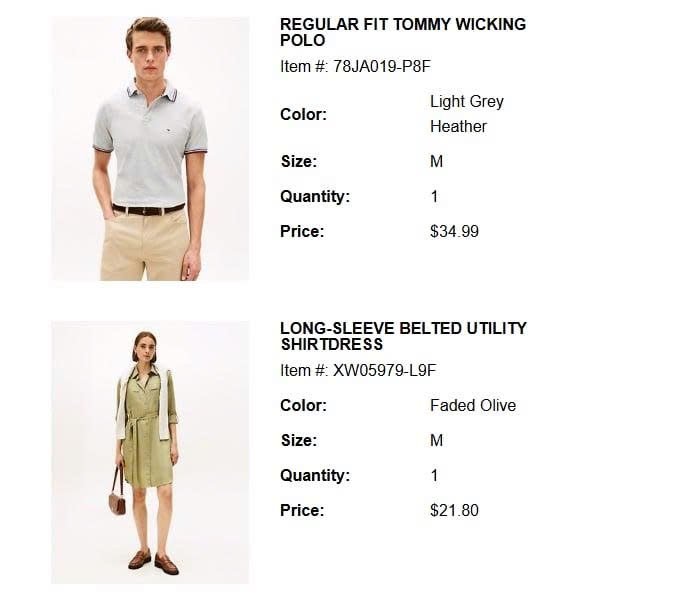Click the Long-Sleeve Belted Utility Shirtdress title
This screenshot has width=686, height=600.
pos(403,336)
